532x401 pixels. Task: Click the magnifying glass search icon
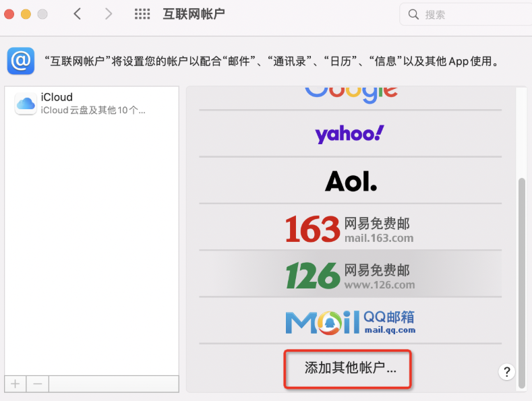[x=413, y=14]
